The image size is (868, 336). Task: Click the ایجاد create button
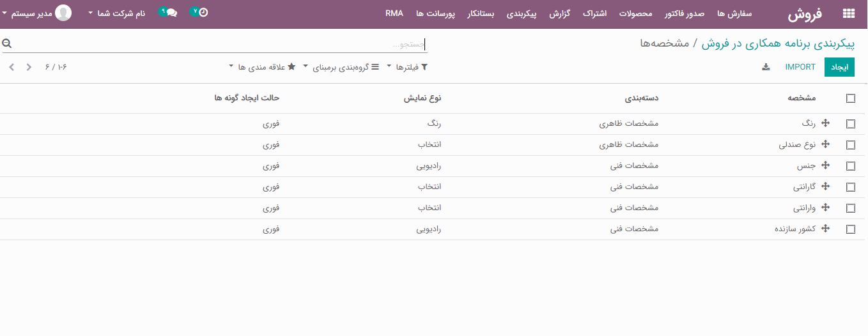click(x=839, y=67)
